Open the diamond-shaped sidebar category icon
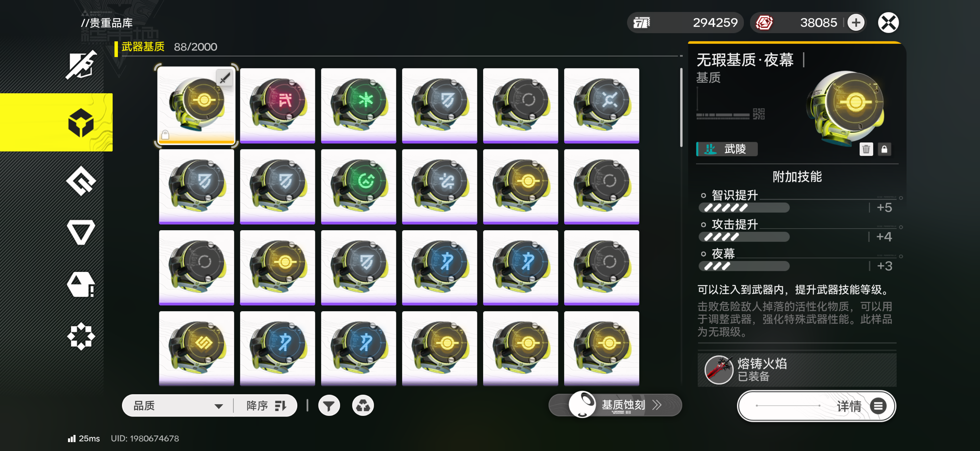This screenshot has height=451, width=980. click(81, 181)
